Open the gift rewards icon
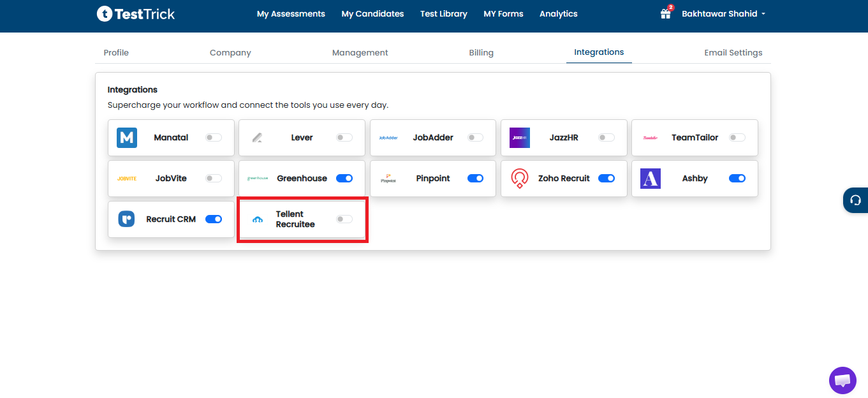 click(x=666, y=13)
